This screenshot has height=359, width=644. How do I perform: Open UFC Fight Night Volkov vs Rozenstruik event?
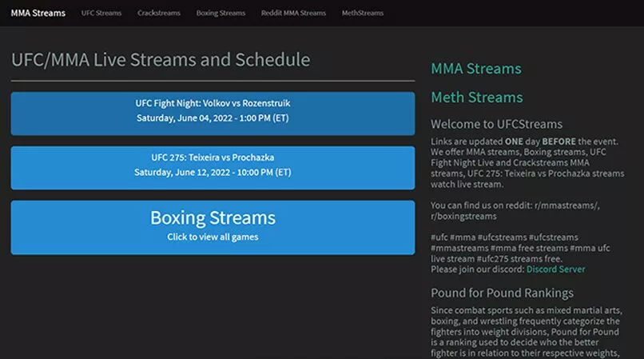click(213, 114)
